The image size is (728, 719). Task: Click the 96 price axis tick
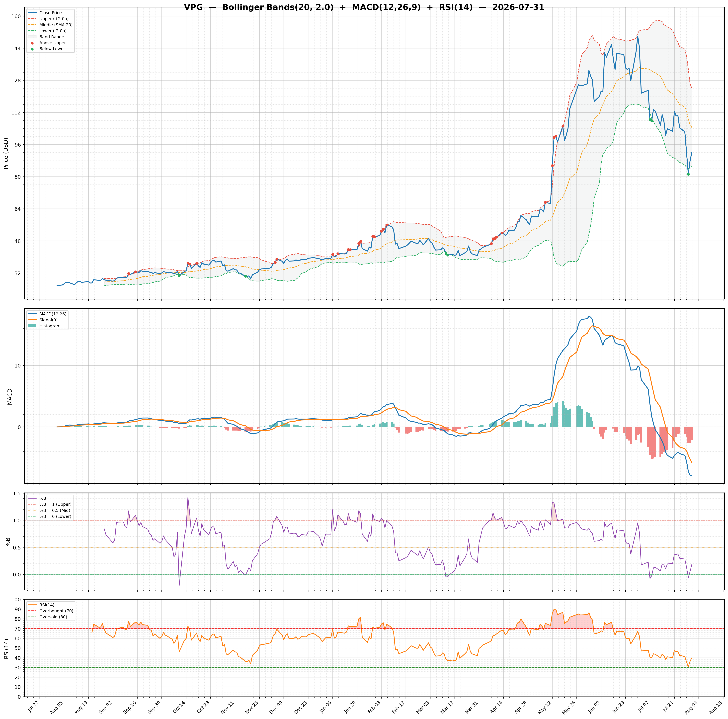click(18, 145)
